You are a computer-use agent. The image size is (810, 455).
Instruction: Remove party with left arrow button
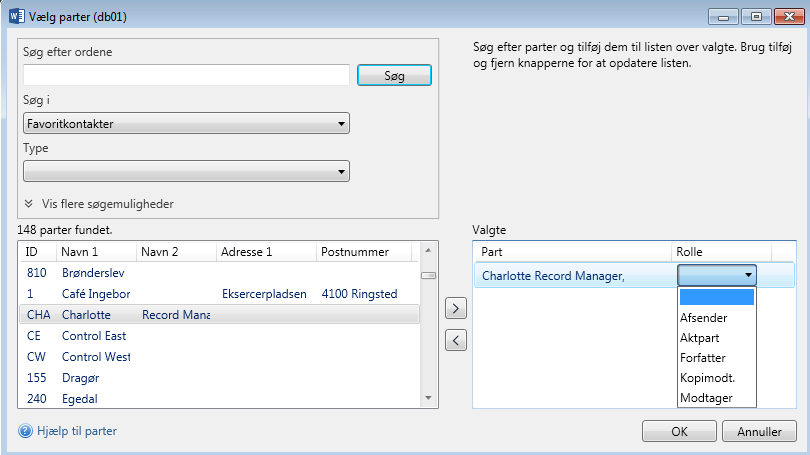(x=455, y=341)
